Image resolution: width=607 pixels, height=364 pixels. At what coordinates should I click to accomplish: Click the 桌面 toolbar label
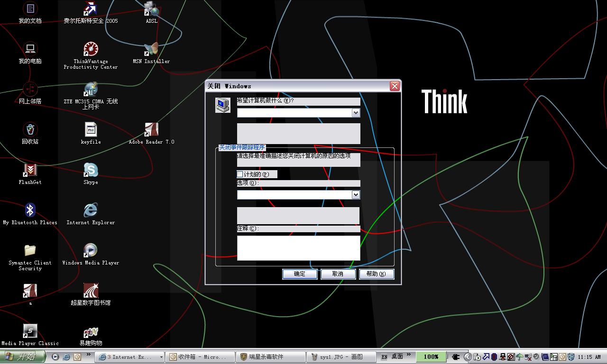(x=397, y=356)
